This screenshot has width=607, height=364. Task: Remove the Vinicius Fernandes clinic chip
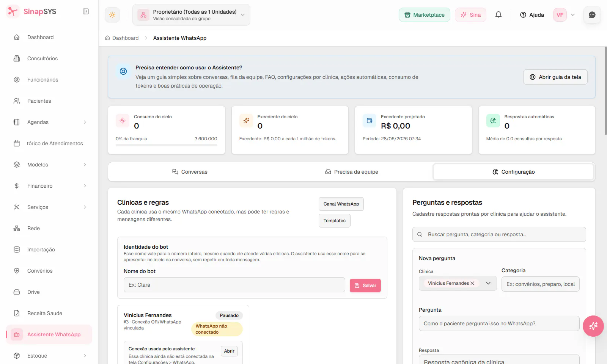click(x=472, y=283)
